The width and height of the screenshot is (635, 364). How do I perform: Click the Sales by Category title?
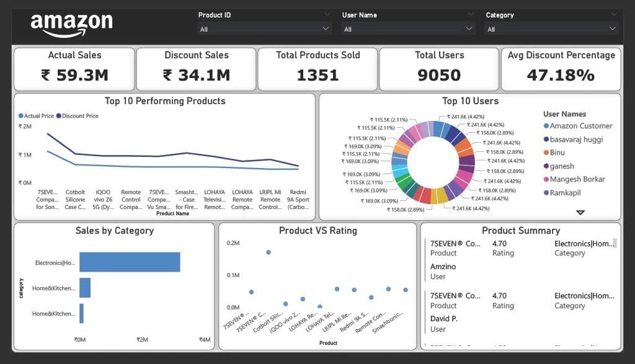coord(115,231)
